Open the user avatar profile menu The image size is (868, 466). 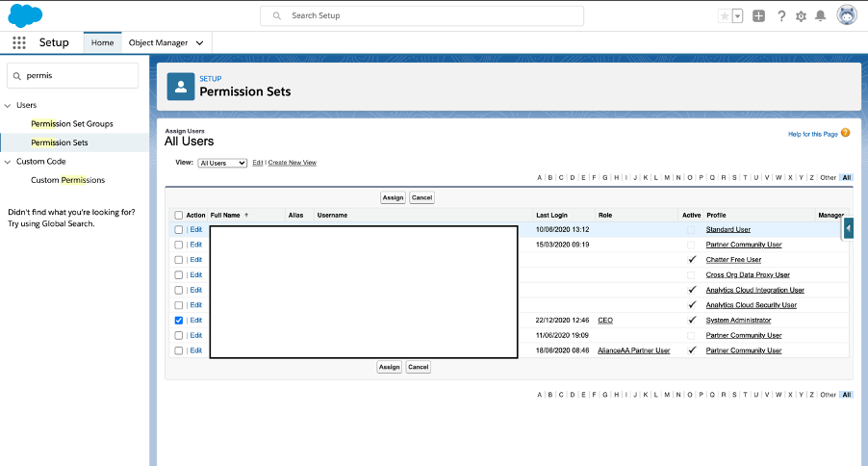(x=847, y=15)
